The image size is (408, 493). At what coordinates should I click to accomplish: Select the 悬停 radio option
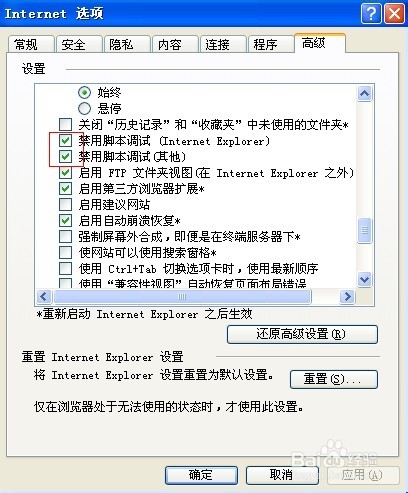84,108
